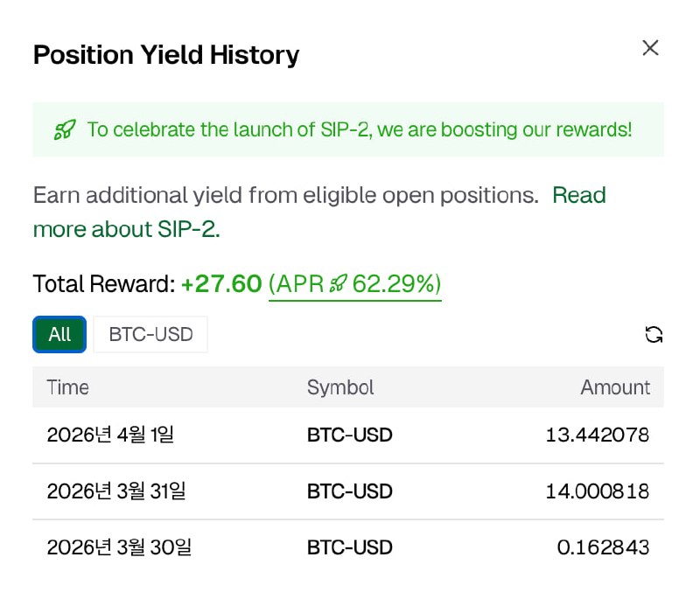Select the All filter tab

[59, 334]
